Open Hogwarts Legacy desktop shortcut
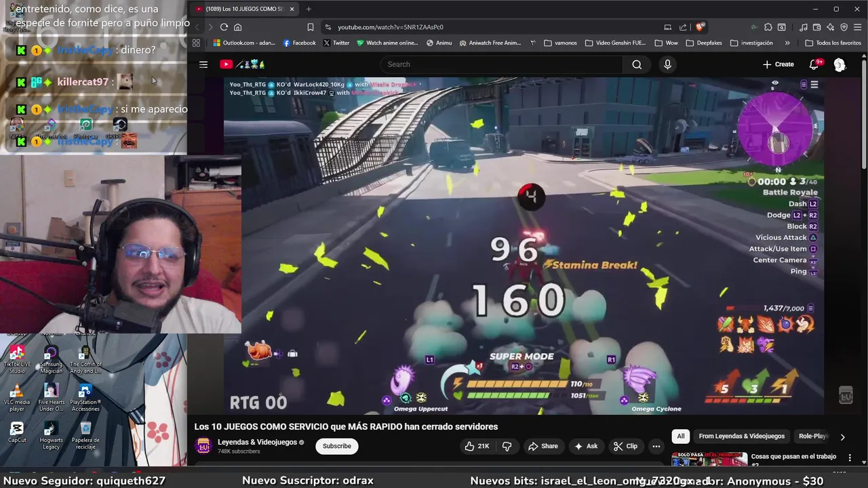Image resolution: width=868 pixels, height=488 pixels. pyautogui.click(x=51, y=436)
